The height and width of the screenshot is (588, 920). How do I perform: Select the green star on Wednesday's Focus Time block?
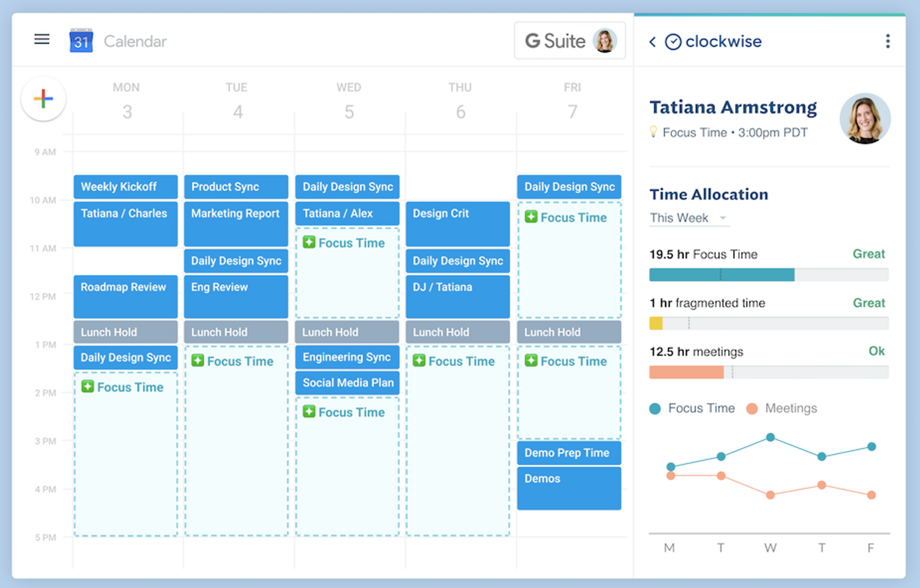[309, 242]
